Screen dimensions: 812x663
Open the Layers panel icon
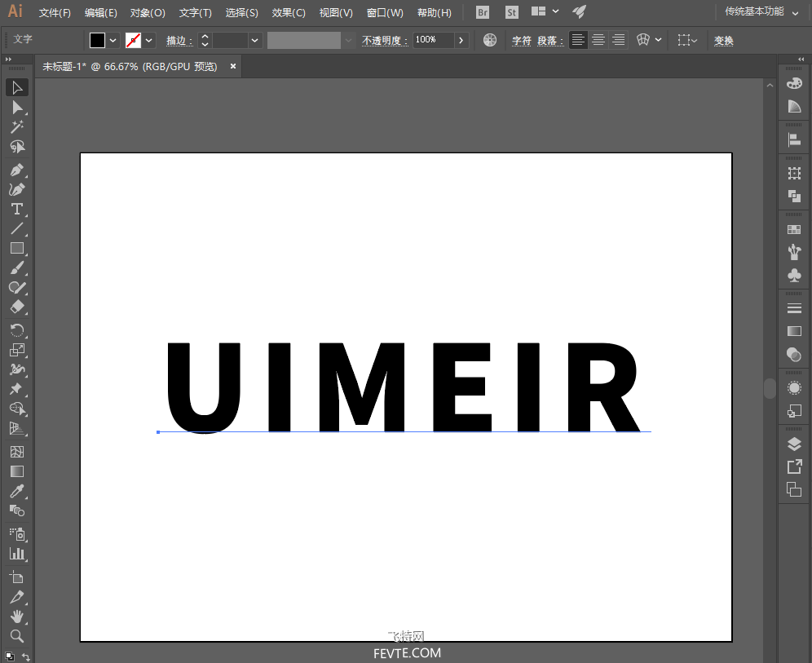pyautogui.click(x=794, y=444)
